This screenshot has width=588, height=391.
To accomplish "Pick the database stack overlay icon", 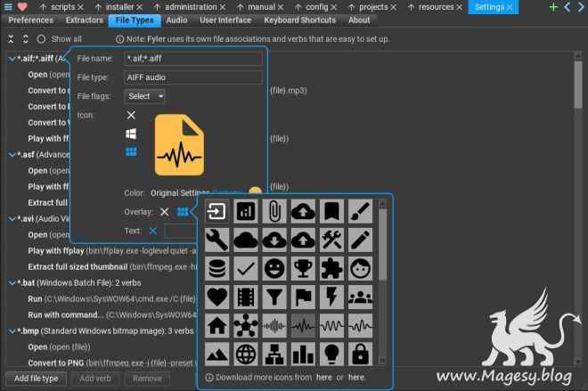I will click(216, 268).
